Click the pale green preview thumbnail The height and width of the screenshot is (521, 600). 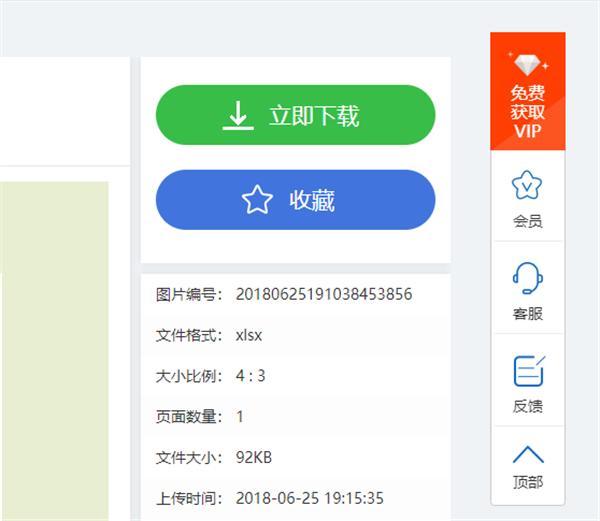(54, 351)
